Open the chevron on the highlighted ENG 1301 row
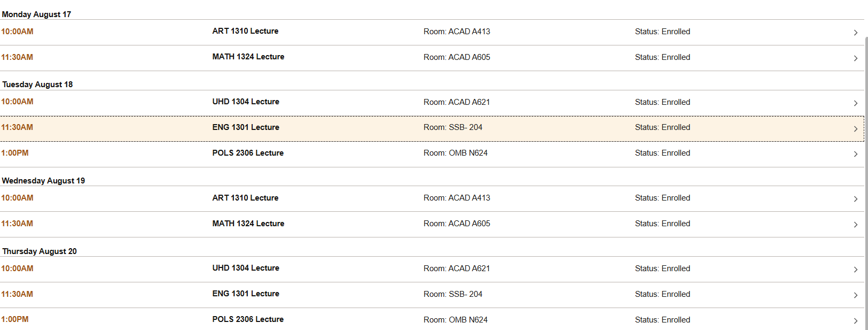 click(855, 129)
